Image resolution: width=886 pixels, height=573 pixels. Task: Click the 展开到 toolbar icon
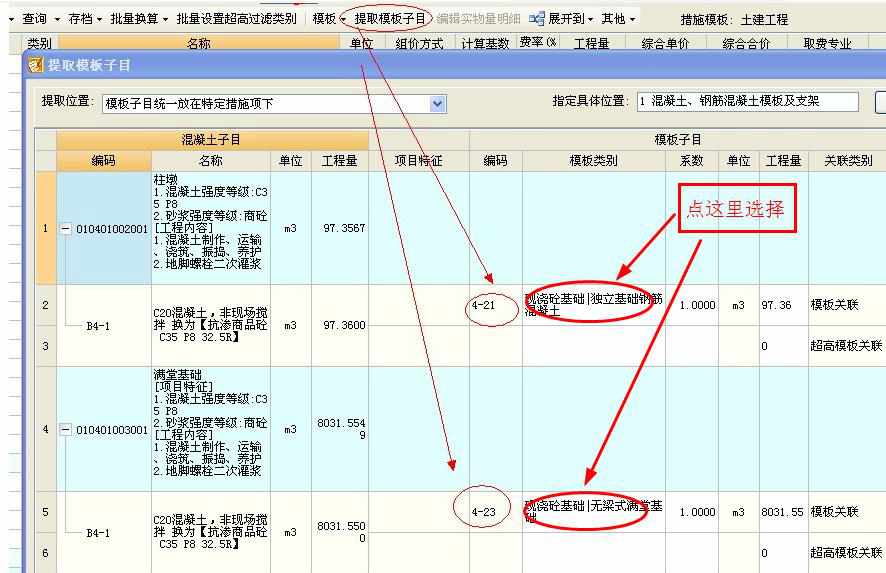[x=536, y=19]
